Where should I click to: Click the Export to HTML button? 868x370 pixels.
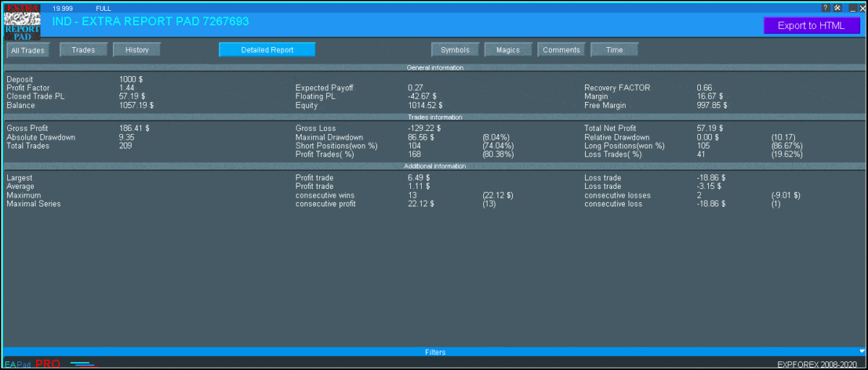pos(810,26)
